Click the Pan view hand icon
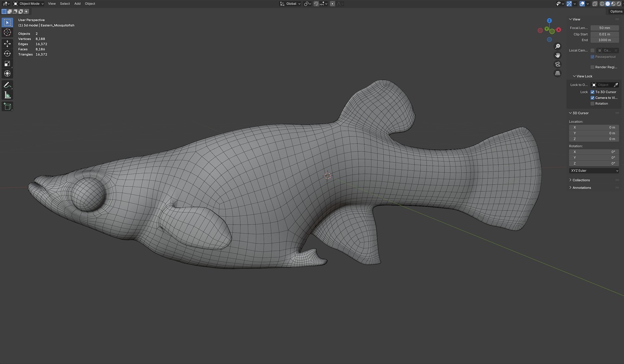The image size is (624, 364). (x=558, y=55)
